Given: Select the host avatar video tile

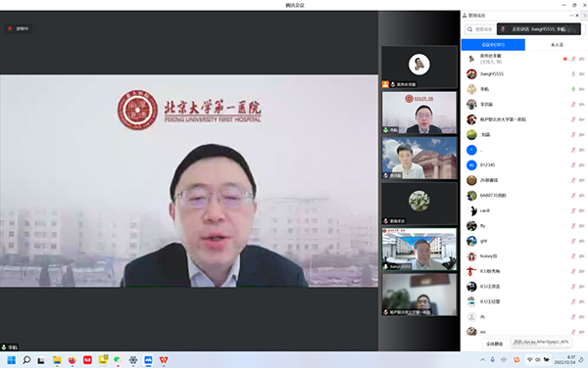Looking at the screenshot, I should 419,68.
